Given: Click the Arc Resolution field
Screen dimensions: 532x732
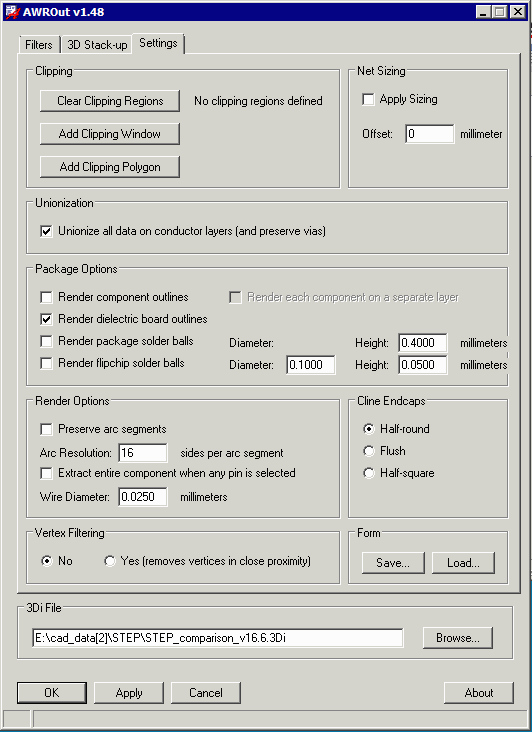Looking at the screenshot, I should click(143, 453).
